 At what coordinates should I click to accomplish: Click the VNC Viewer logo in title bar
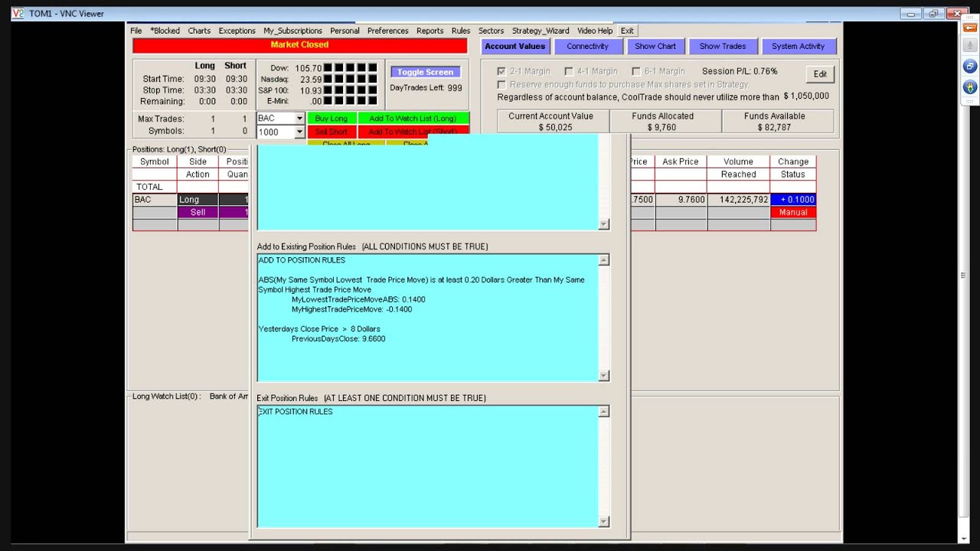18,14
